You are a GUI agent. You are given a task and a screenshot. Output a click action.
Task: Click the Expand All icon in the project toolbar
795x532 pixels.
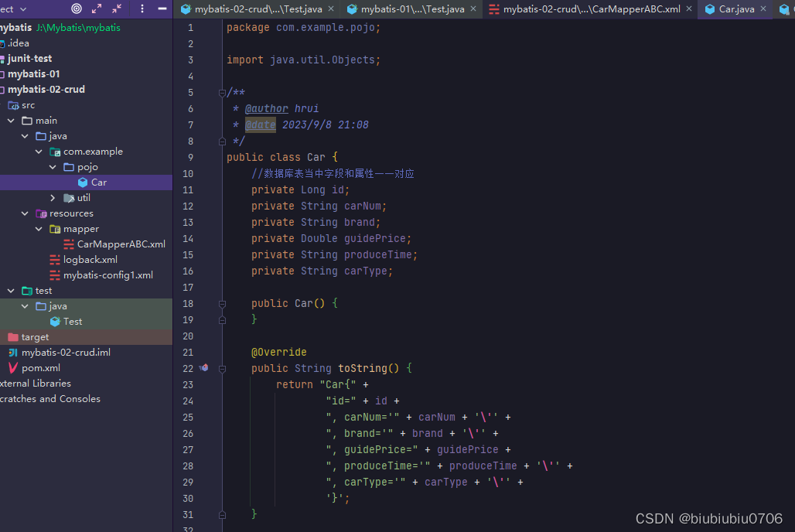point(97,9)
